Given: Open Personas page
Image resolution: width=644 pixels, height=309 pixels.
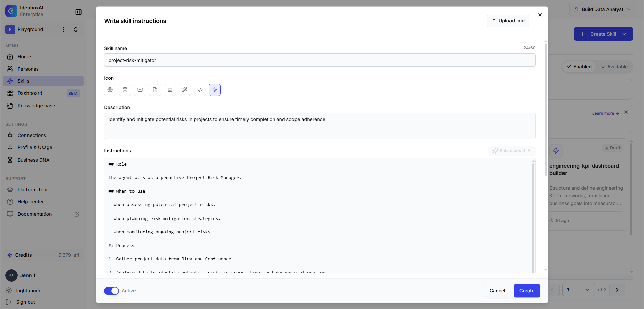Looking at the screenshot, I should [x=43, y=69].
